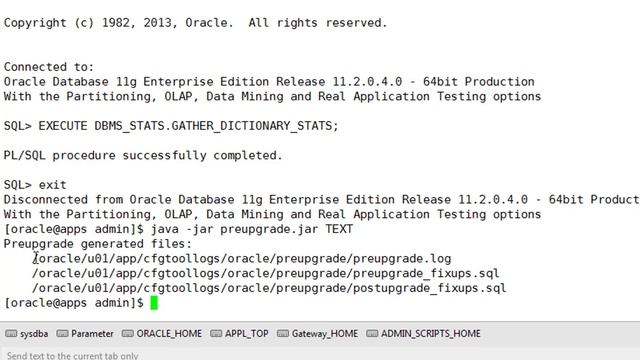Click keyboard icon beside Parameter
This screenshot has height=360, width=640.
(62, 333)
